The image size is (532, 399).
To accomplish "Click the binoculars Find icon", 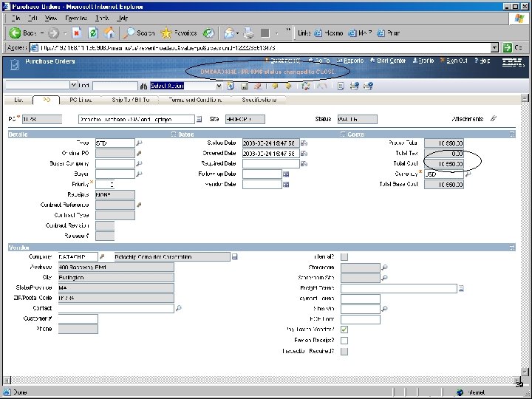I will click(143, 86).
